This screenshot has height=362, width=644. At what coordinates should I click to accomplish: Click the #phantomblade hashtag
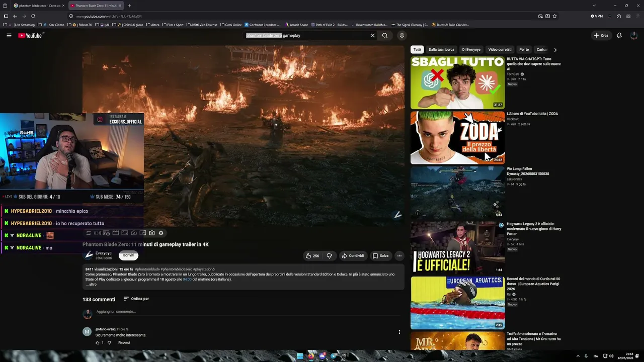[147, 269]
